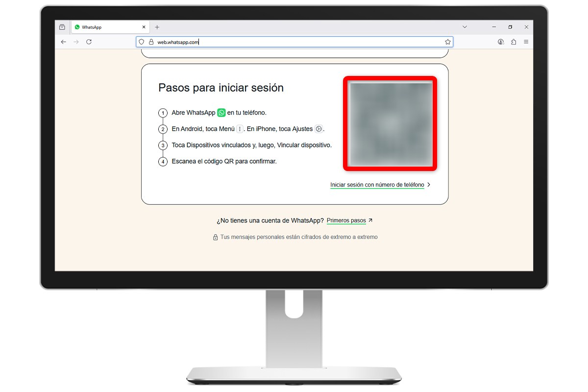Click the iPhone Ajustes gear icon in step two
This screenshot has height=392, width=588.
point(318,128)
